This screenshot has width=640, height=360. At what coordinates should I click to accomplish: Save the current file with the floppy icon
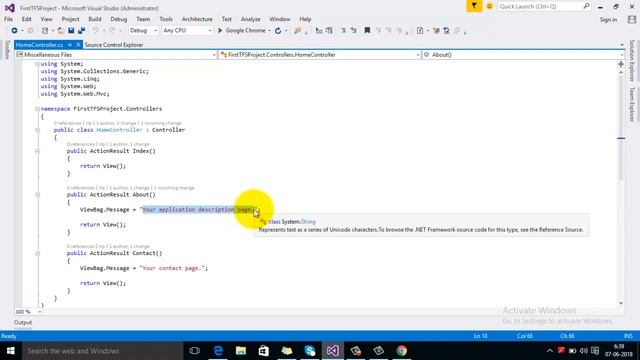pos(71,31)
